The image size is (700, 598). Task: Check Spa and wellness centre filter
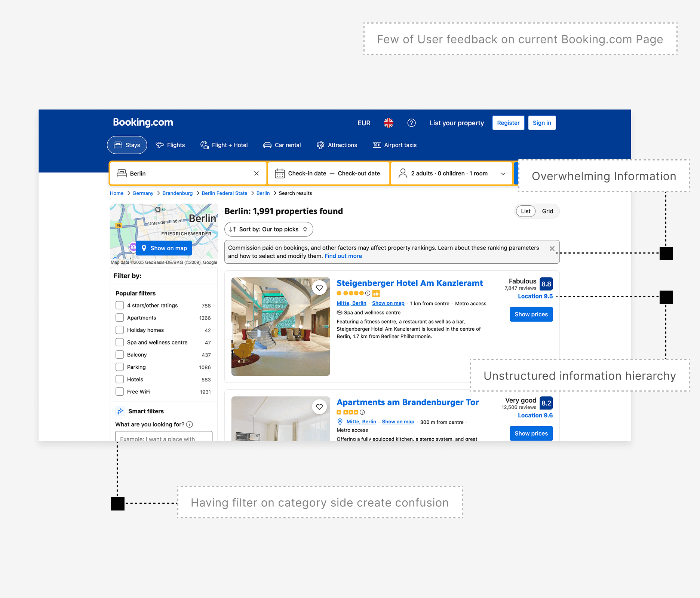pos(120,342)
